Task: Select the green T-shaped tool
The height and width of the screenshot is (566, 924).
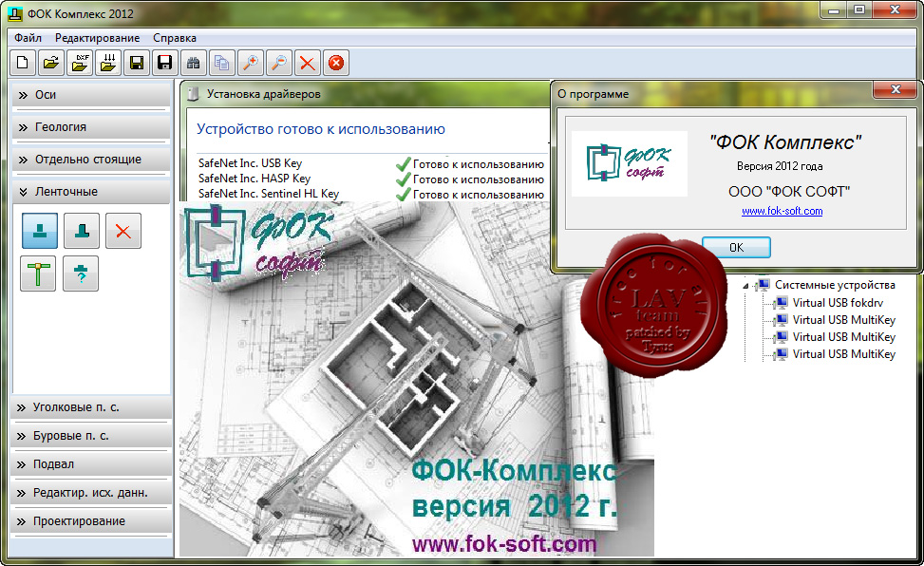Action: pos(38,274)
